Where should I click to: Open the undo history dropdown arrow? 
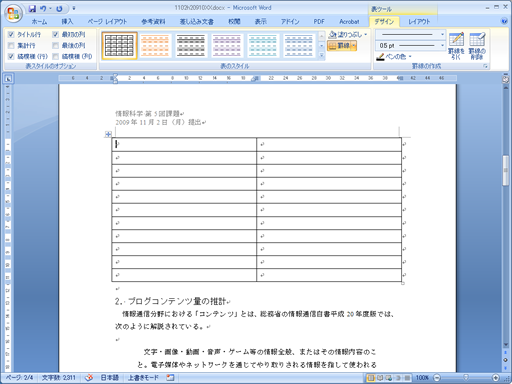pos(50,9)
